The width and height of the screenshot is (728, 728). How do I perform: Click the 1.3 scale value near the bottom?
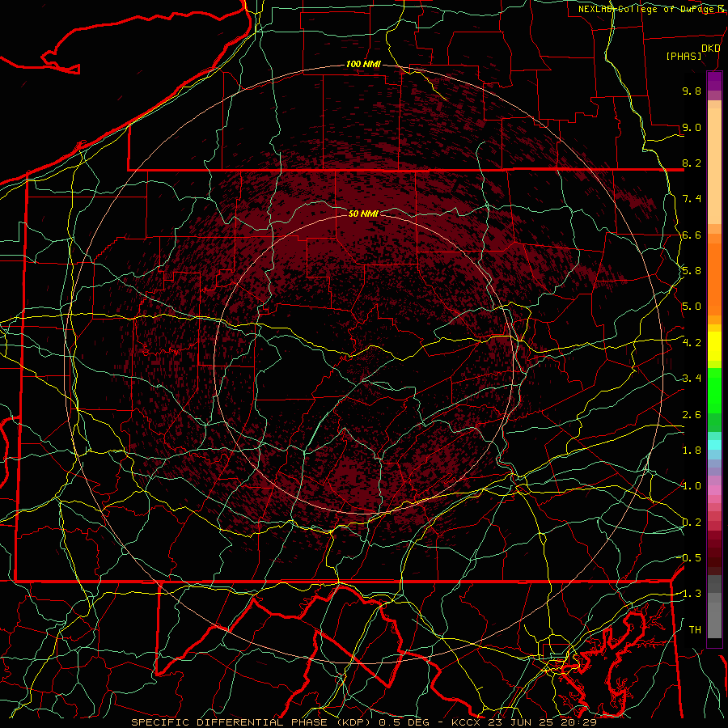tap(692, 594)
